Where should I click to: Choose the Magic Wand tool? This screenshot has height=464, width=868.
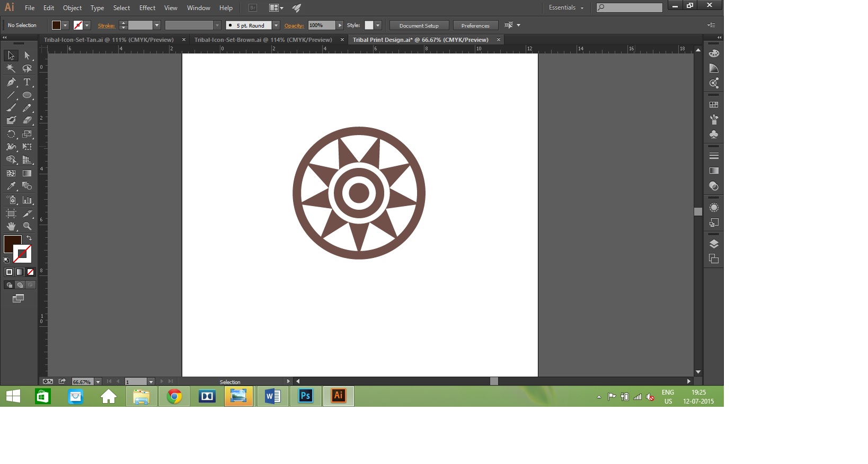pyautogui.click(x=11, y=68)
